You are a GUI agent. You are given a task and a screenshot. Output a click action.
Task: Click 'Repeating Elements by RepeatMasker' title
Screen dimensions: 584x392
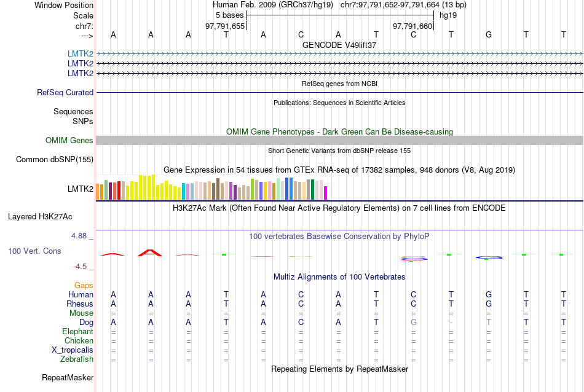coord(339,369)
